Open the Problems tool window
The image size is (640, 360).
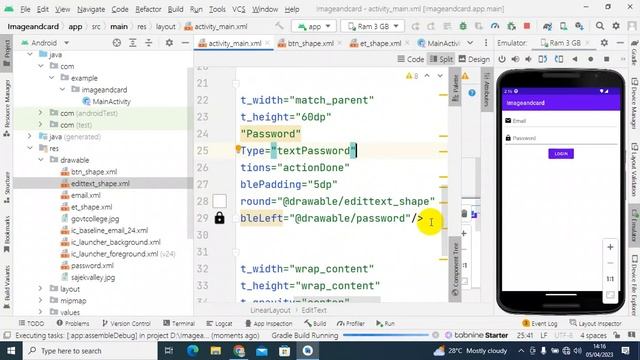point(73,323)
